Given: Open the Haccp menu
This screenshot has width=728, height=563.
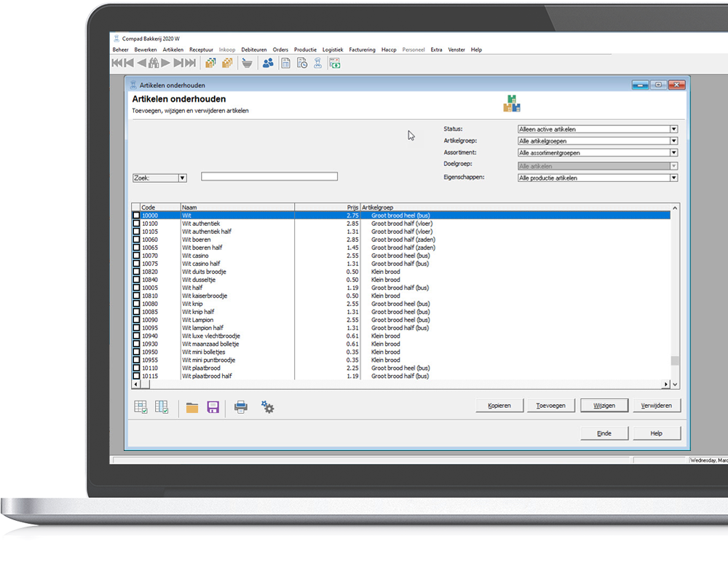Looking at the screenshot, I should click(x=389, y=50).
